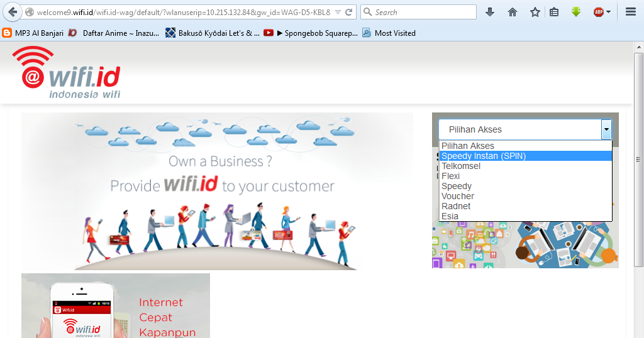Choose Flexi access option
Image resolution: width=644 pixels, height=338 pixels.
(525, 176)
